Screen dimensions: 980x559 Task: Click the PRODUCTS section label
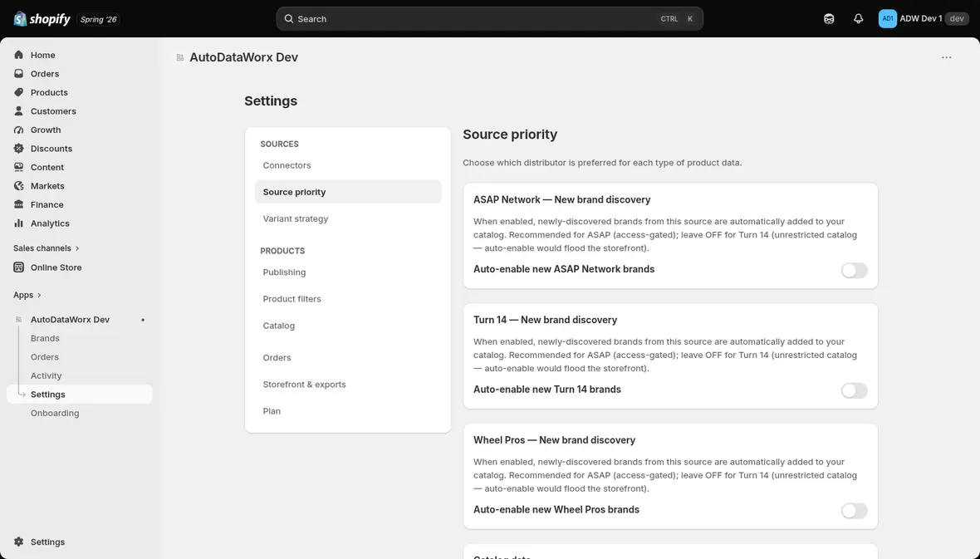pos(282,251)
